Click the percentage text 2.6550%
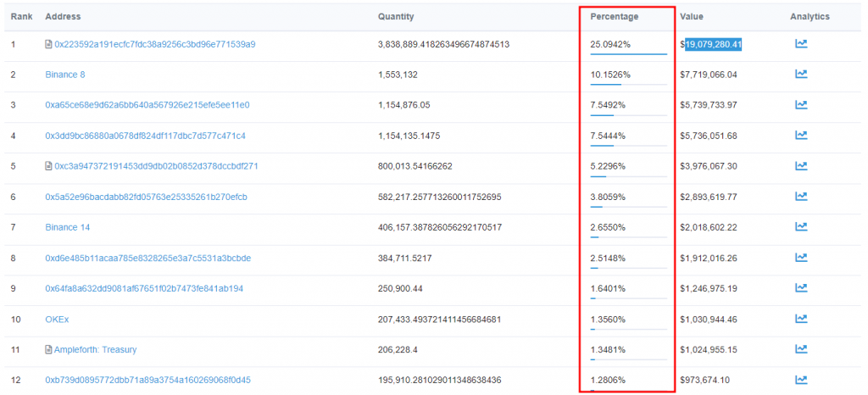The height and width of the screenshot is (395, 868). click(x=609, y=227)
